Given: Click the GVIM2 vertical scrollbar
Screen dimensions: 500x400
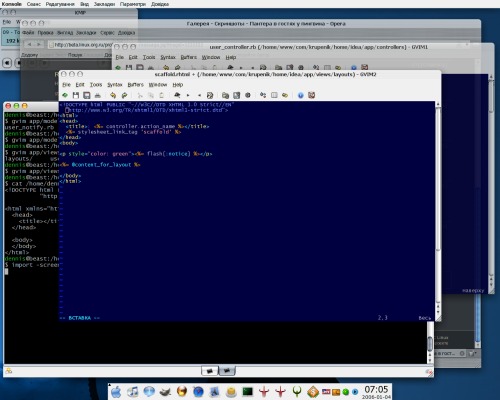Looking at the screenshot, I should 438,210.
